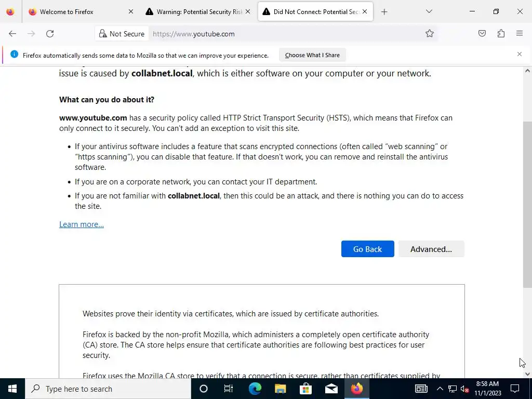Open the Mail app from taskbar

(x=331, y=389)
